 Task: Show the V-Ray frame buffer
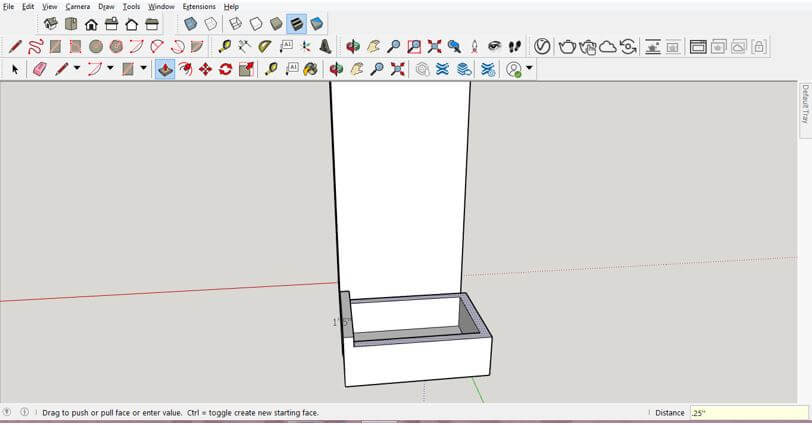coord(698,47)
